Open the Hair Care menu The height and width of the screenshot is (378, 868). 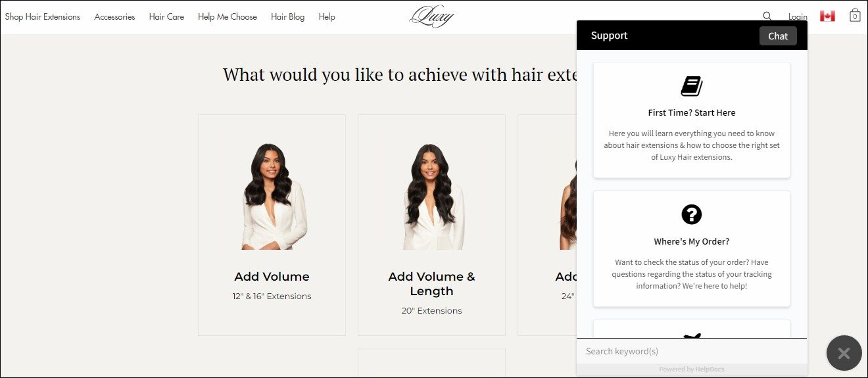pyautogui.click(x=166, y=17)
